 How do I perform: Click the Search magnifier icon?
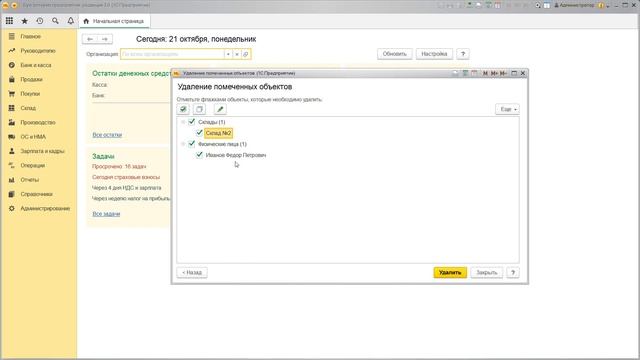[x=55, y=21]
